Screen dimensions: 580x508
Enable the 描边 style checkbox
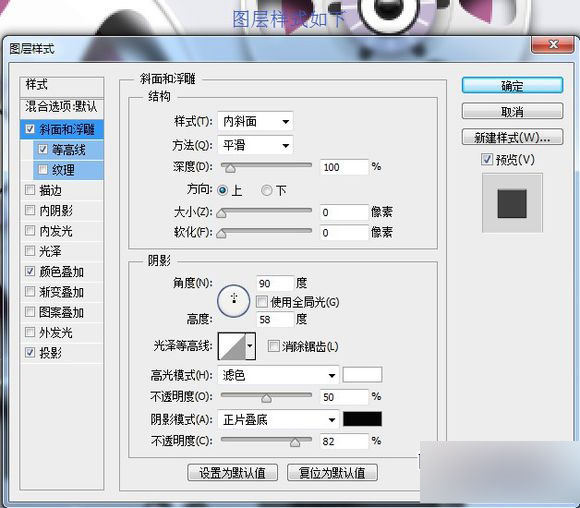click(x=30, y=190)
